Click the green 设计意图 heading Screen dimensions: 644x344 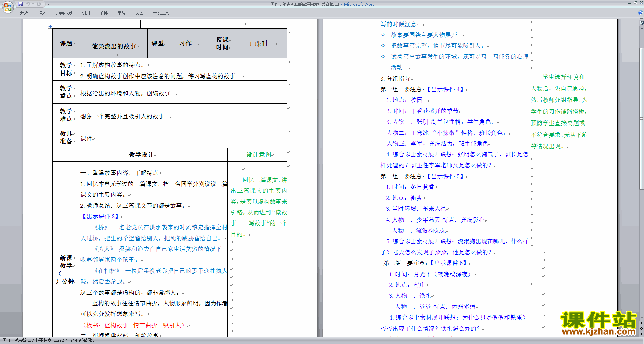(x=259, y=155)
